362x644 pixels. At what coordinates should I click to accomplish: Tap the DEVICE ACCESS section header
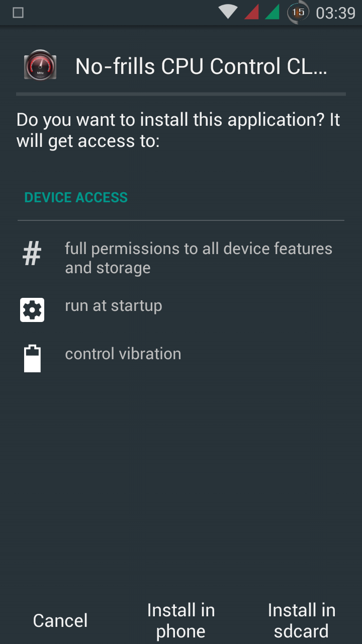[76, 197]
